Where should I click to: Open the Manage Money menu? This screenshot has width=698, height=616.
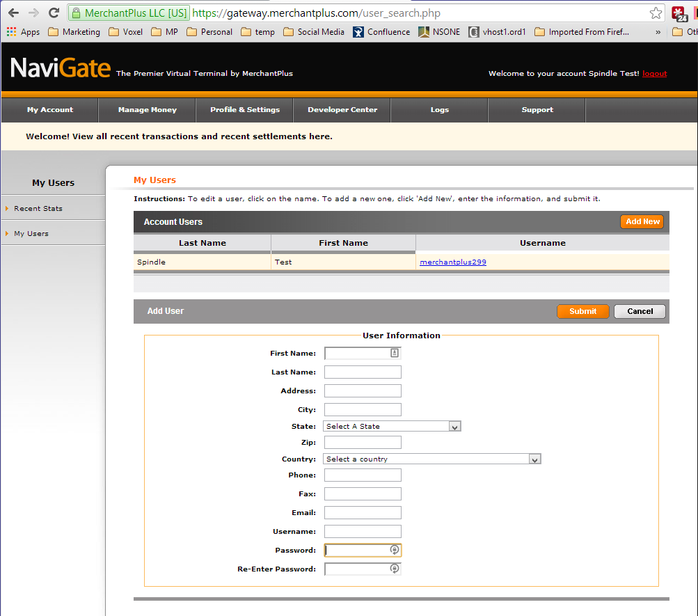[x=148, y=109]
